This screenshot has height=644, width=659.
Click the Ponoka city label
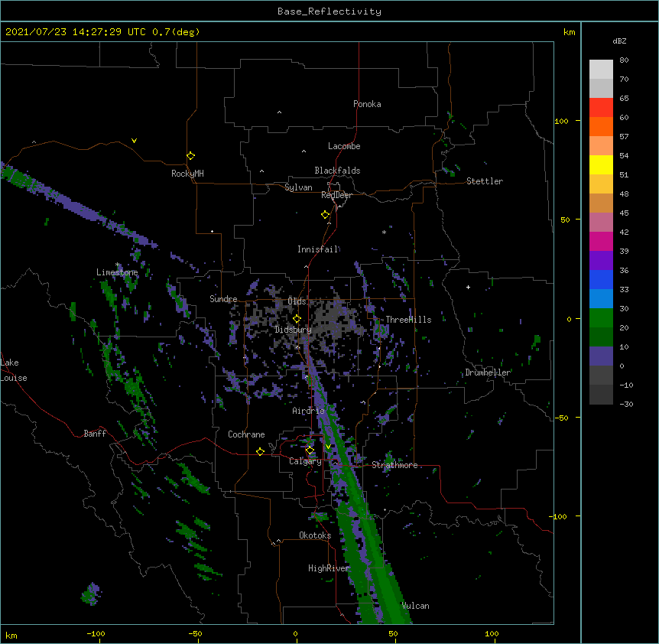tap(367, 104)
